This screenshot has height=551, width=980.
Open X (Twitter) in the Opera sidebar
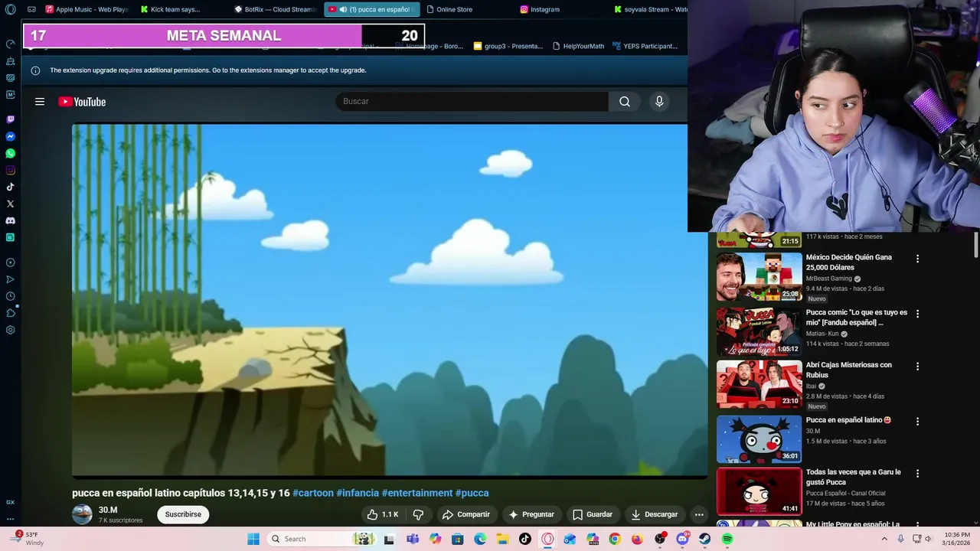(x=10, y=204)
